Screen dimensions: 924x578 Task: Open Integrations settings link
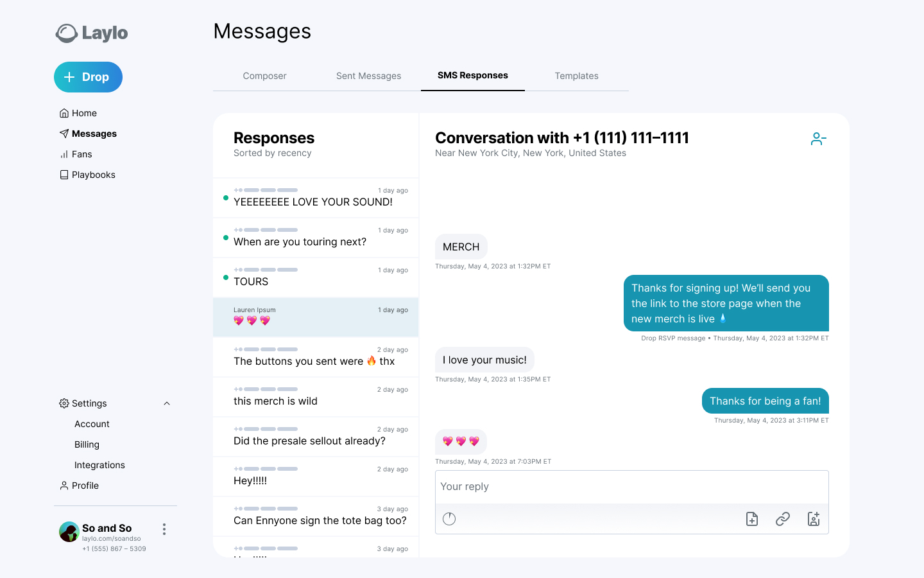(x=99, y=465)
